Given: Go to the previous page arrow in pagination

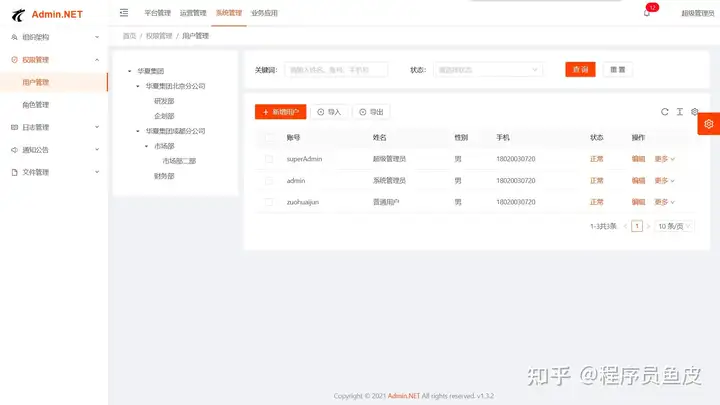Looking at the screenshot, I should 625,226.
